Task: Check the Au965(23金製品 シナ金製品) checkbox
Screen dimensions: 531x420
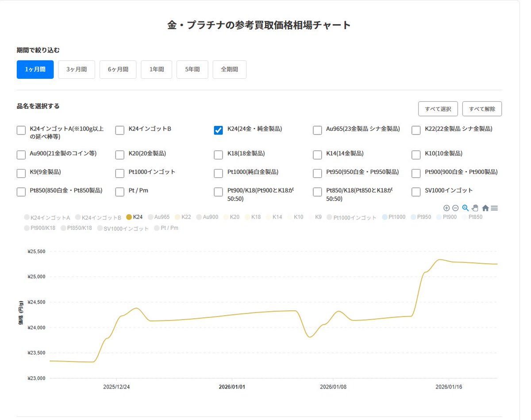Action: coord(317,130)
